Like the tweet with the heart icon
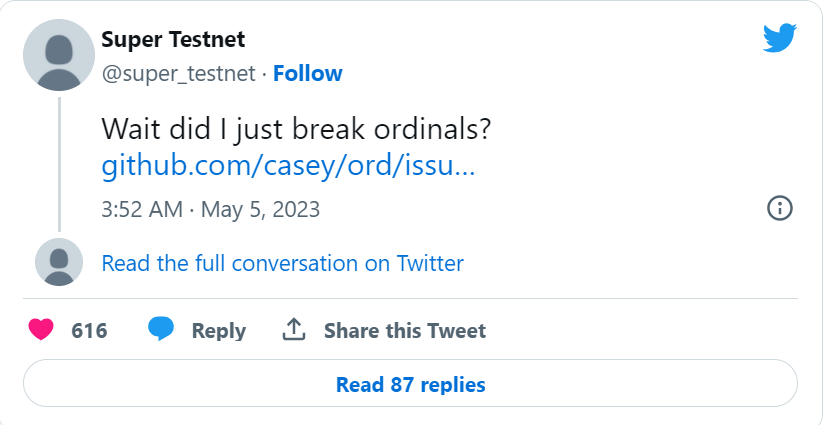827x425 pixels. coord(40,330)
